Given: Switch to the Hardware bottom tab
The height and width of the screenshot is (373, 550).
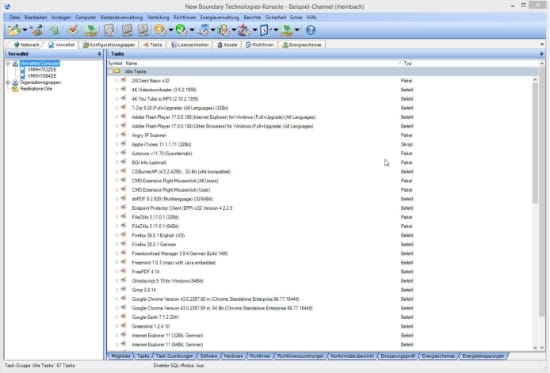Looking at the screenshot, I should pyautogui.click(x=233, y=356).
